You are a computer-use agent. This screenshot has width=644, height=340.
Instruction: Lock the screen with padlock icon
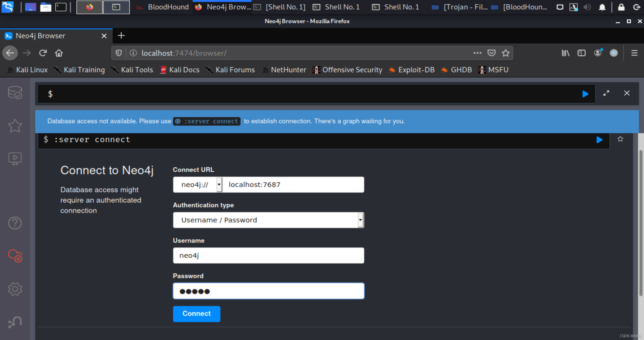coord(621,7)
